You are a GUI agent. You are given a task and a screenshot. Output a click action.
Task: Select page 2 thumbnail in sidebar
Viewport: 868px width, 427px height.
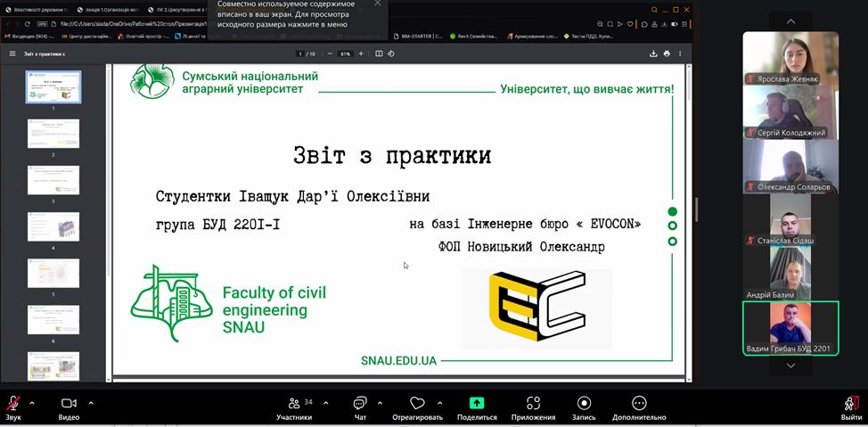point(53,134)
